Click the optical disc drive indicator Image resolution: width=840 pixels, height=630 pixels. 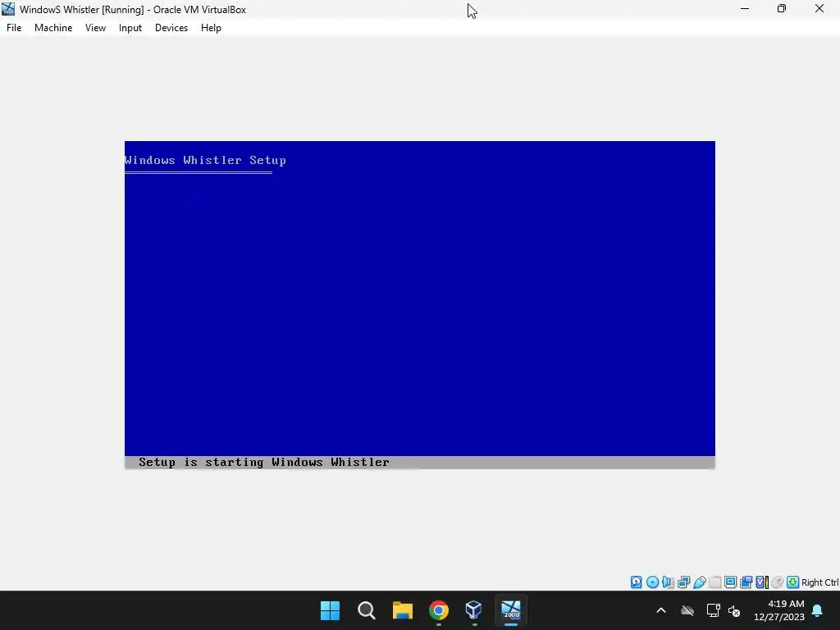(x=652, y=582)
